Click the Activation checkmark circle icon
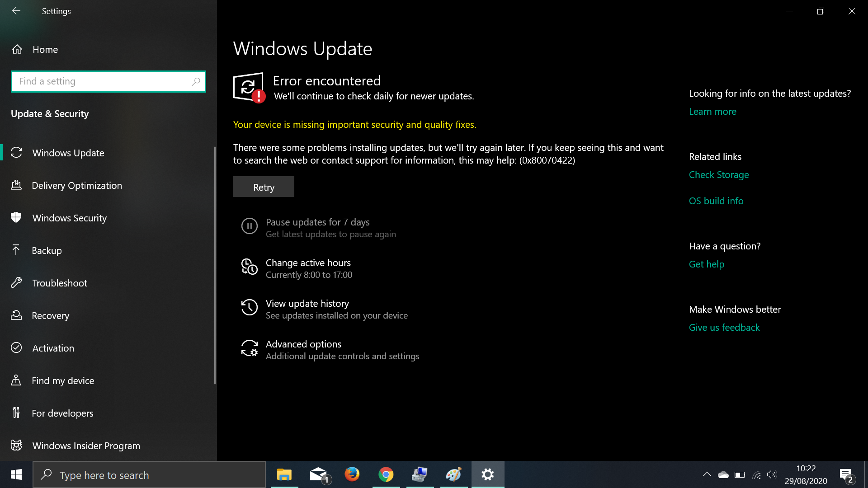Screen dimensions: 868x488 click(16, 347)
